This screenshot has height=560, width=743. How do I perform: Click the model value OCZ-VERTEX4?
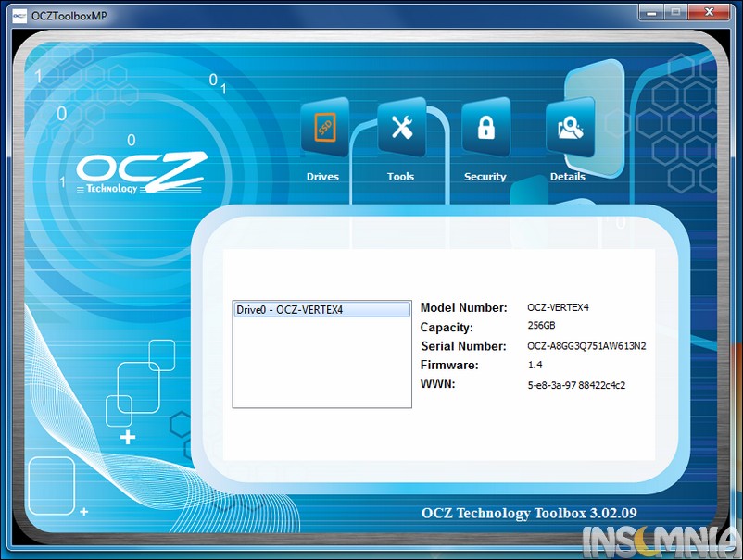coord(558,307)
